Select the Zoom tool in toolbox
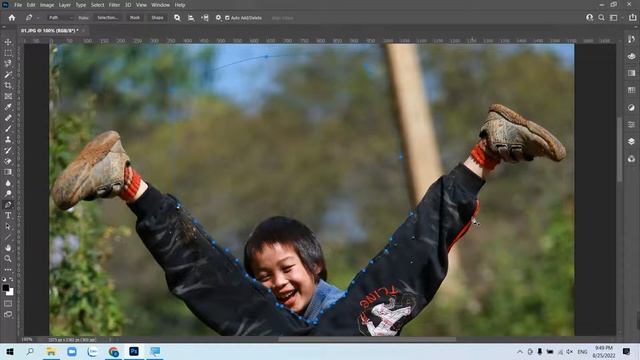 (8, 258)
